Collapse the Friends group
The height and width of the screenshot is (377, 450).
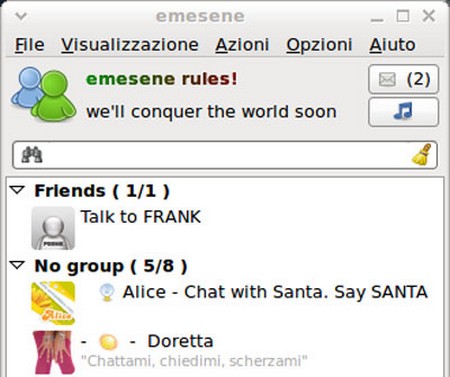click(x=17, y=190)
